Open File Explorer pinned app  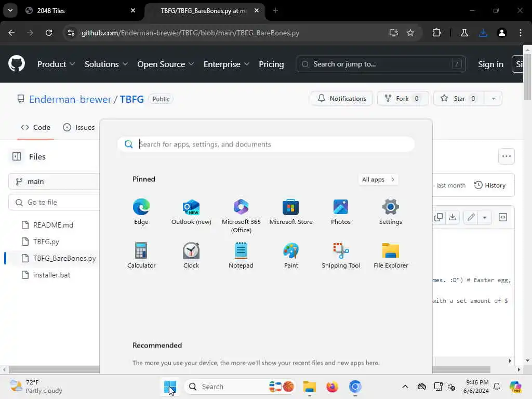pos(391,255)
